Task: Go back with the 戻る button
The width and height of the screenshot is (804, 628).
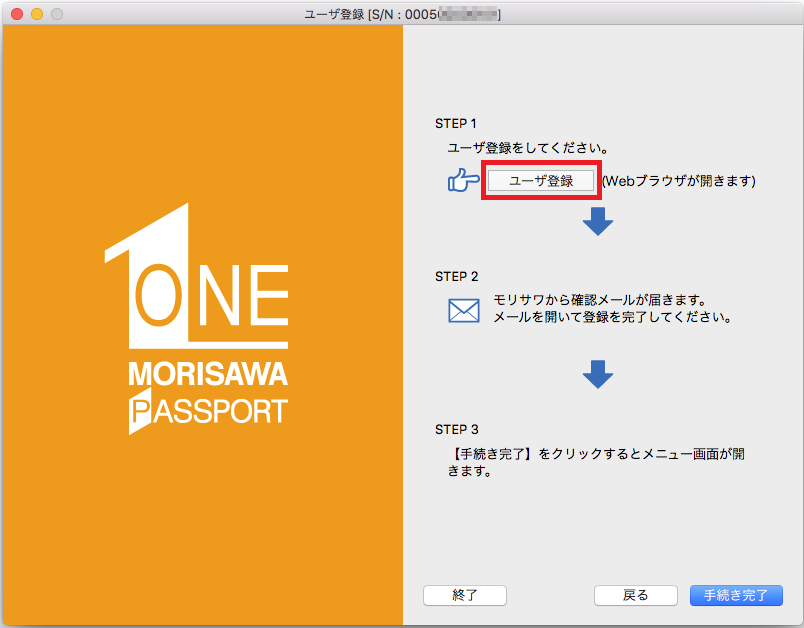Action: click(635, 595)
